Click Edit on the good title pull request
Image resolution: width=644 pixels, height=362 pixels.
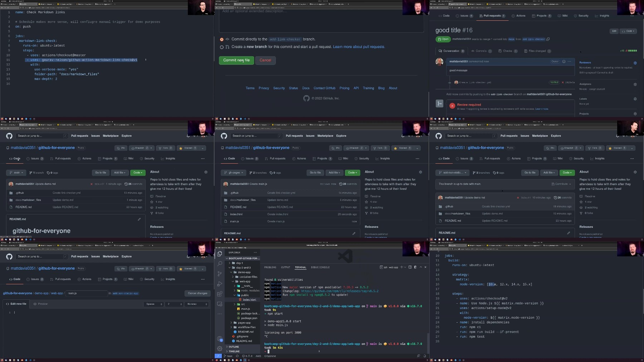click(x=614, y=31)
